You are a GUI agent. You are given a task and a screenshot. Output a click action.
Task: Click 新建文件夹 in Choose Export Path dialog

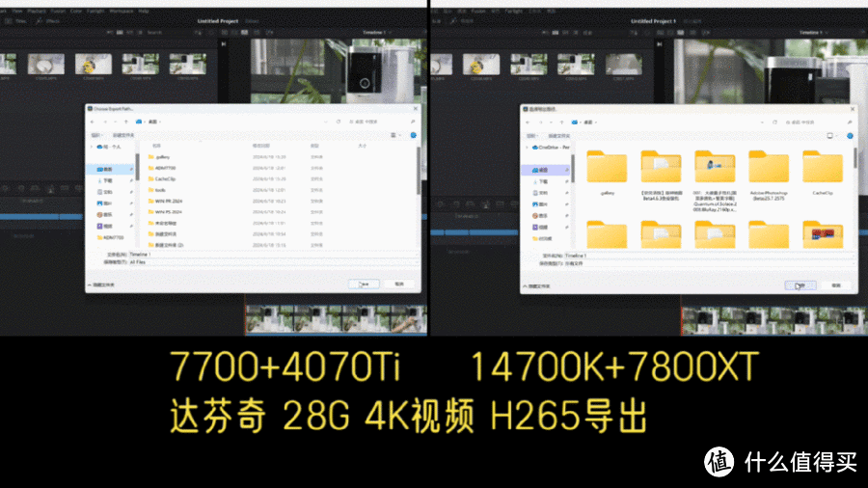click(x=122, y=135)
